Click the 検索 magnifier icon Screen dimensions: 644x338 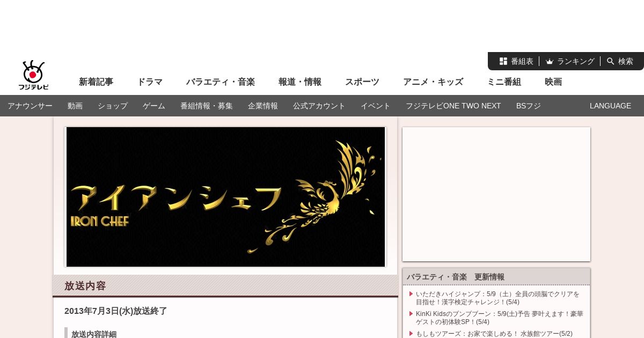(x=611, y=61)
